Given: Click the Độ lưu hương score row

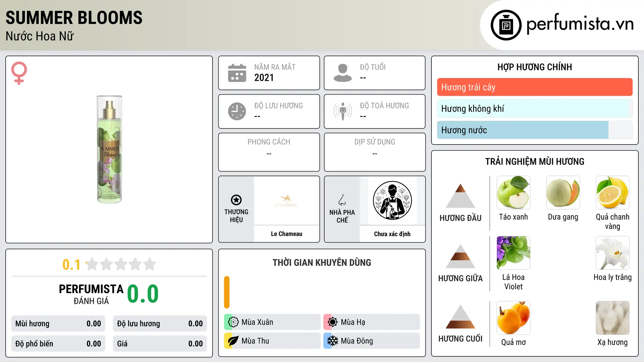Looking at the screenshot, I should [160, 324].
